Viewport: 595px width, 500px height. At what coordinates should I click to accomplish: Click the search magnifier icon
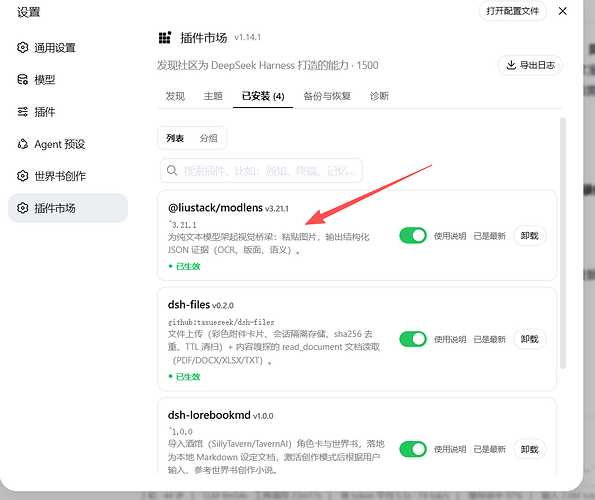tap(172, 170)
